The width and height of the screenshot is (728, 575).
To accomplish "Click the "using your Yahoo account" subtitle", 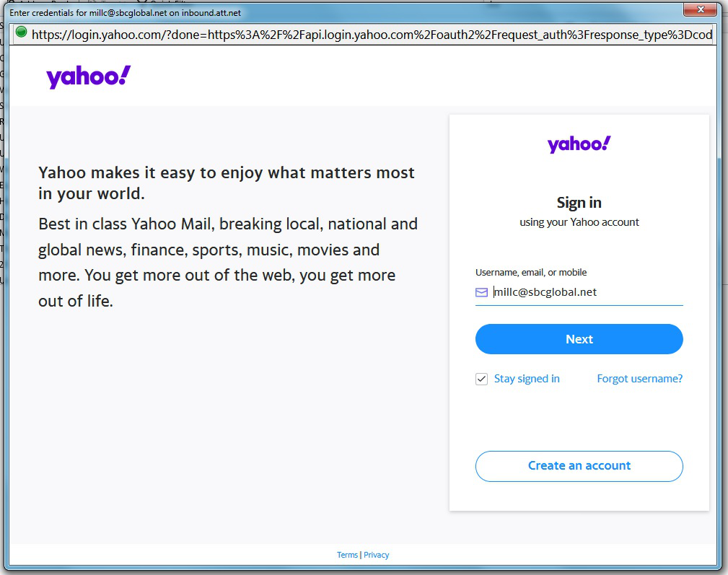I will tap(579, 221).
